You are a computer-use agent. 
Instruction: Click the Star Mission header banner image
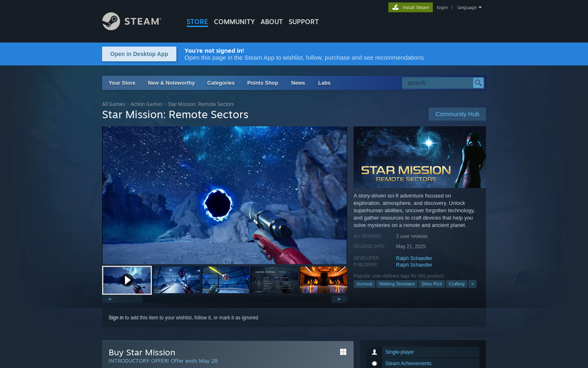[x=420, y=157]
